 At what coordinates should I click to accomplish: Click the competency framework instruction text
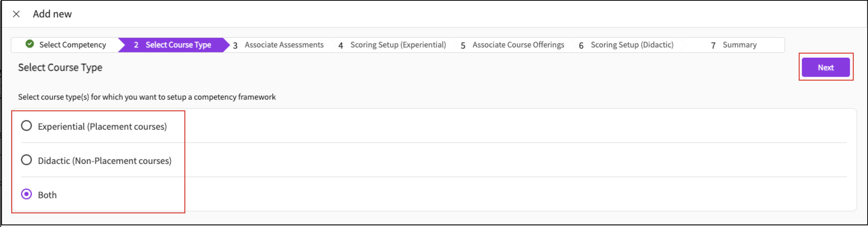tap(147, 97)
